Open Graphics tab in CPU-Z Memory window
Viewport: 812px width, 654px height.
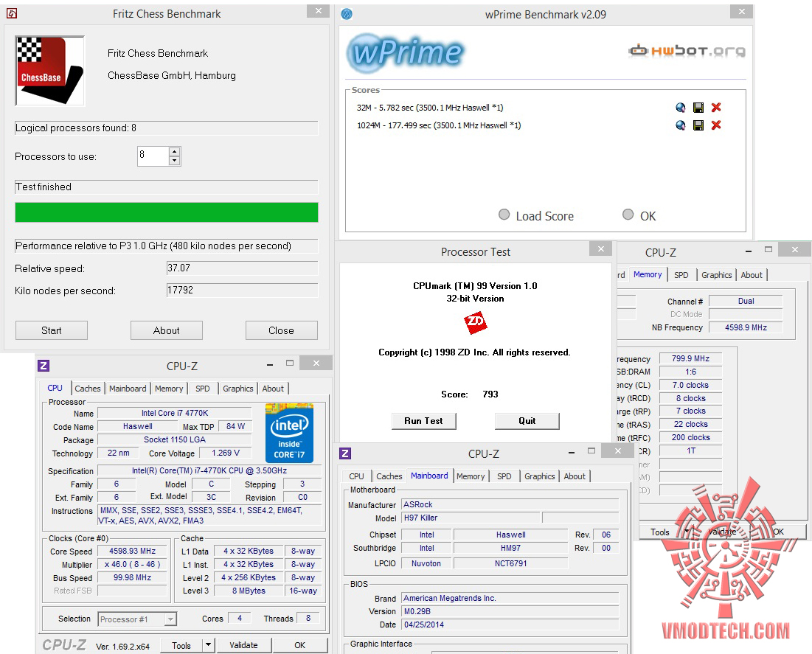click(x=716, y=275)
